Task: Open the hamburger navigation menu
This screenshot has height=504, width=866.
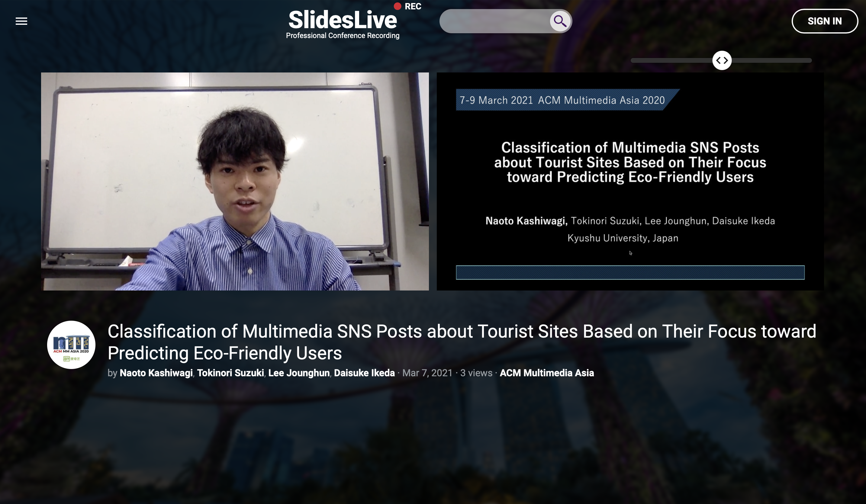Action: [21, 21]
